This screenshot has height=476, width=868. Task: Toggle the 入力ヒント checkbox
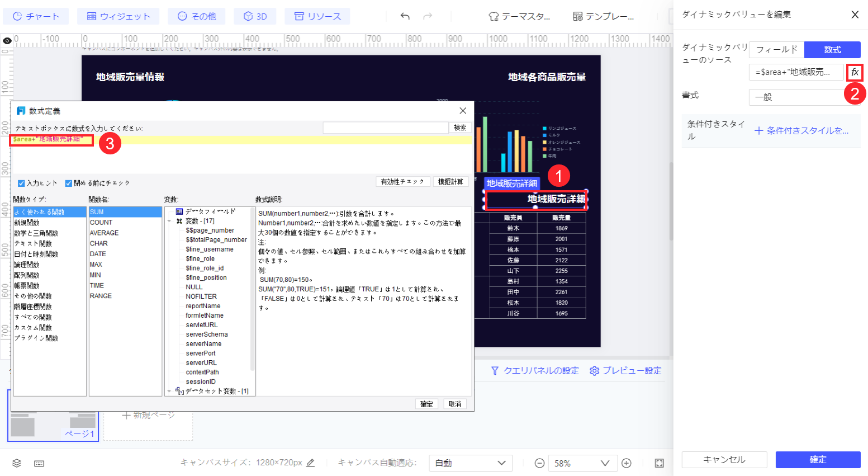(21, 183)
